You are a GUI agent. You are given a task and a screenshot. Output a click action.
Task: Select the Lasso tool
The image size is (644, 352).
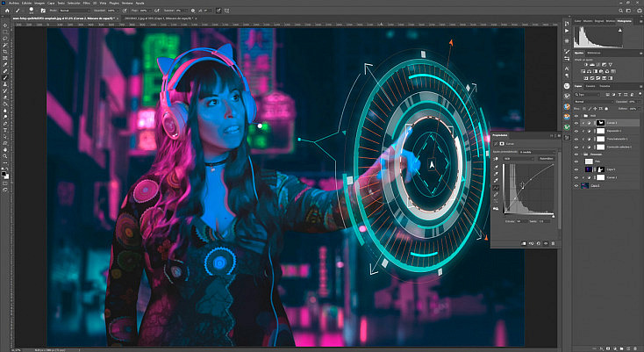click(6, 39)
